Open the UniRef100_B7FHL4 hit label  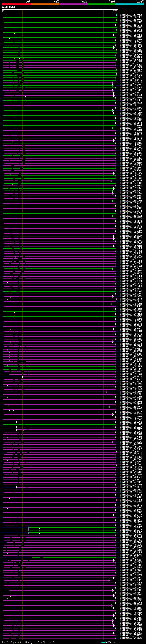pyautogui.click(x=131, y=15)
